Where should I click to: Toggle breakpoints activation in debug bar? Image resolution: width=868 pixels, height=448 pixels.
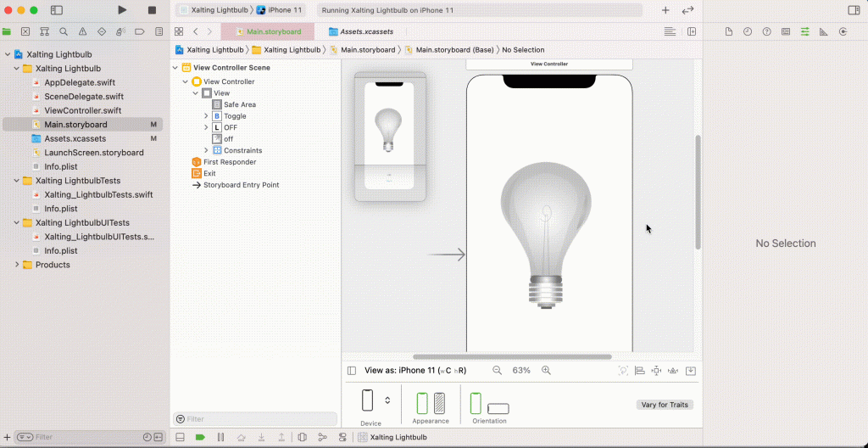pyautogui.click(x=200, y=438)
